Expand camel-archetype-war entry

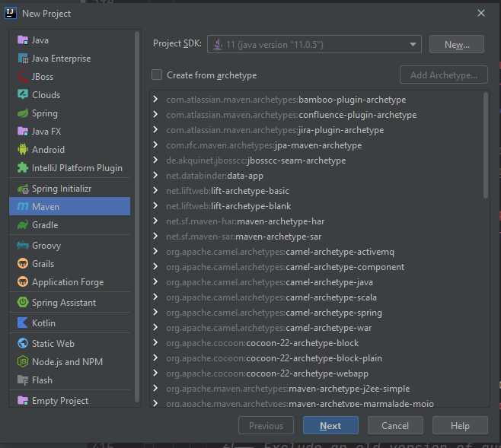(155, 327)
